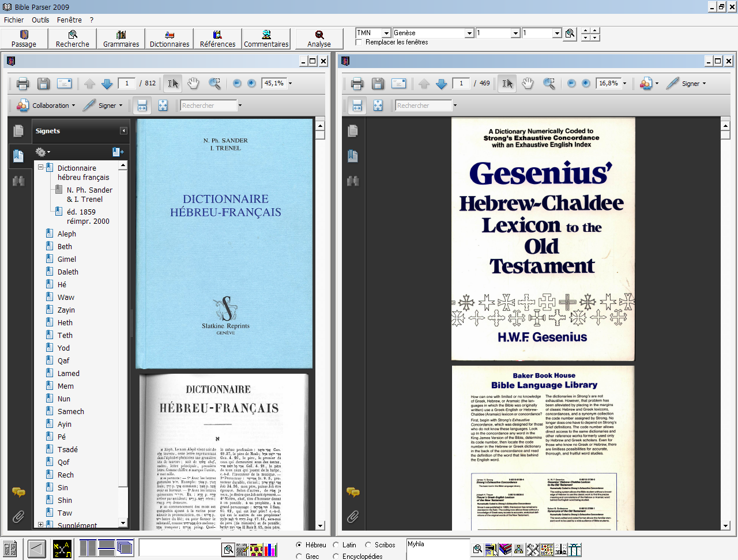Save the left PDF with the floppy icon
This screenshot has width=738, height=560.
[43, 84]
